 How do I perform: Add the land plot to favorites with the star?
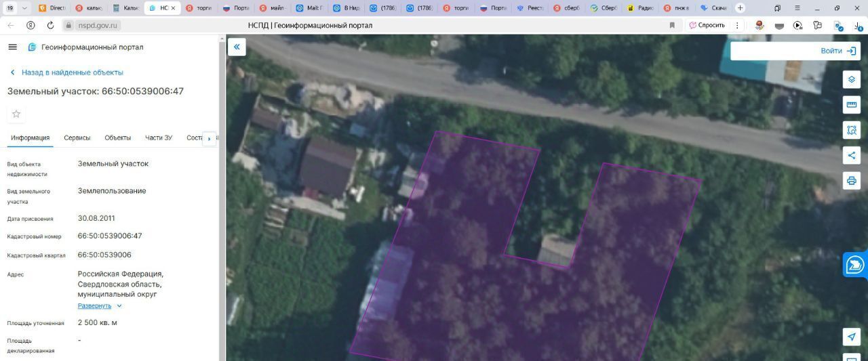click(16, 114)
